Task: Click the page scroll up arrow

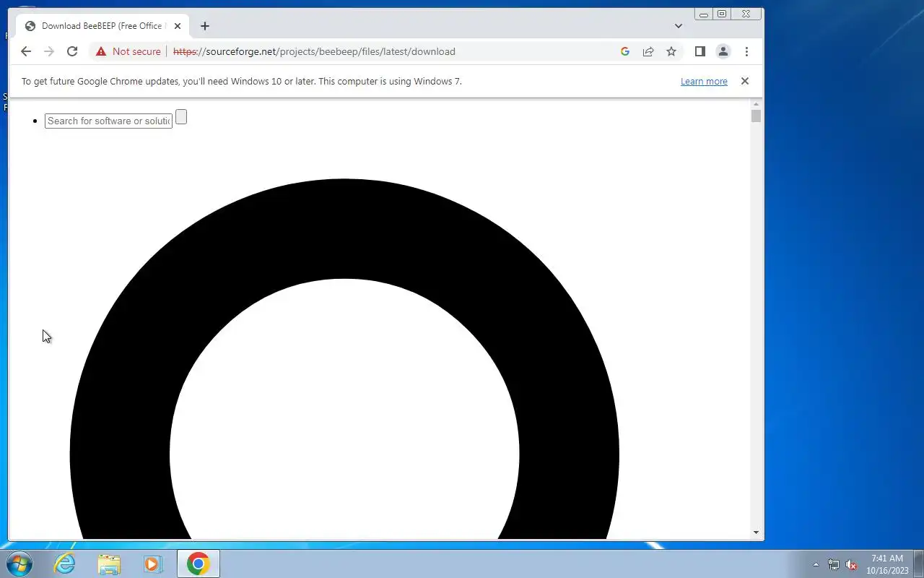Action: pos(756,104)
